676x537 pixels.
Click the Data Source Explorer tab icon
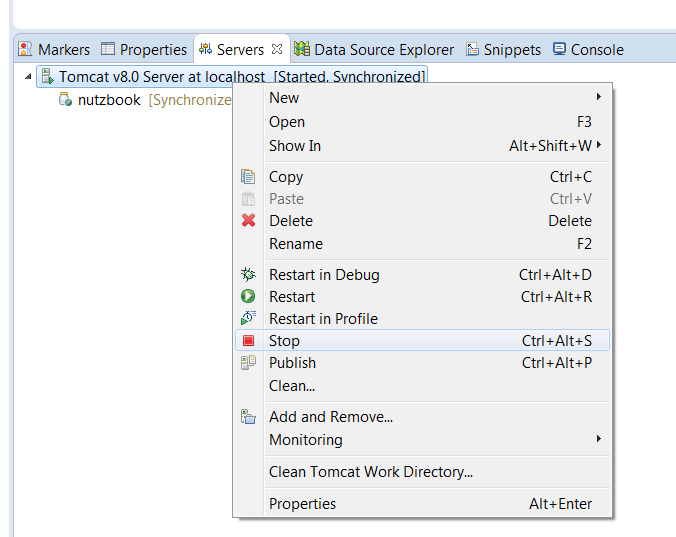point(302,49)
